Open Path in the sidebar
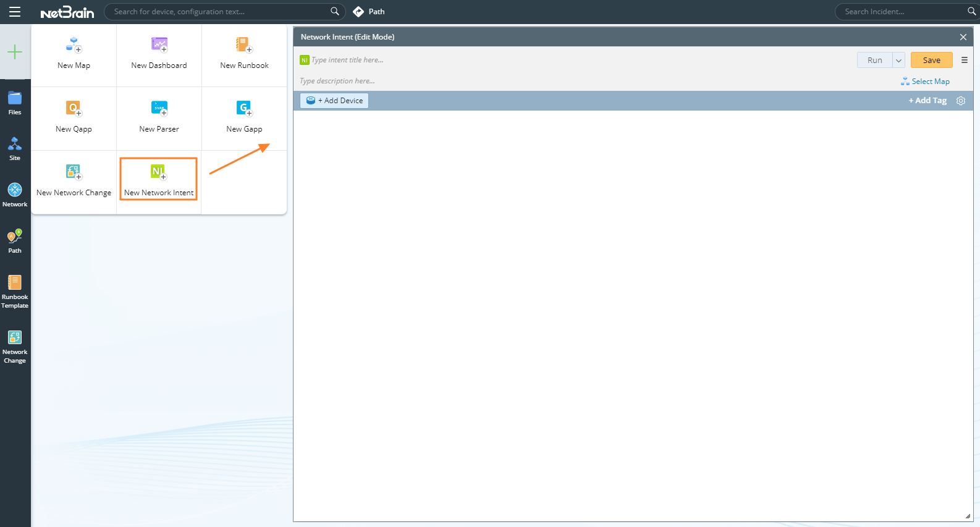This screenshot has width=980, height=527. coord(15,241)
